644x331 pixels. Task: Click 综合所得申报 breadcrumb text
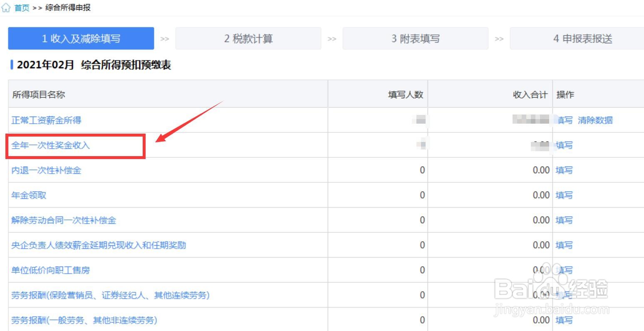click(68, 8)
